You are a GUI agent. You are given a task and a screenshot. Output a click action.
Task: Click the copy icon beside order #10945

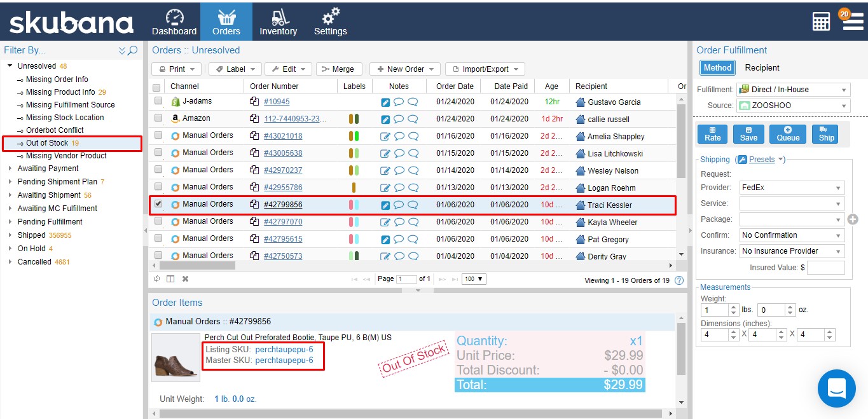tap(254, 102)
